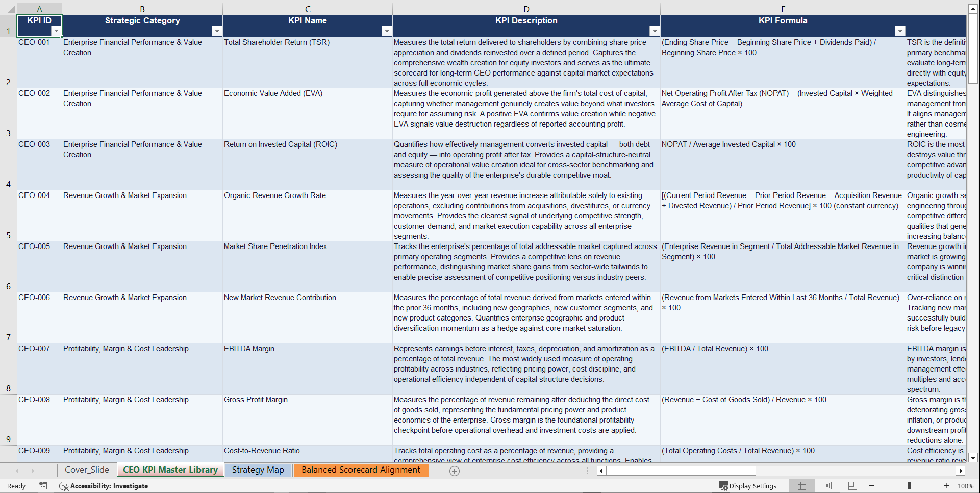Screen dimensions: 980x493
Task: Click the Cost-to-Revenue Ratio cell
Action: point(308,454)
